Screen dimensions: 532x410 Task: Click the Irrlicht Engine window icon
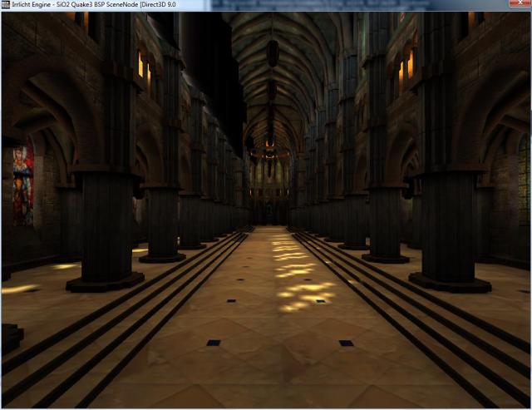tap(6, 5)
